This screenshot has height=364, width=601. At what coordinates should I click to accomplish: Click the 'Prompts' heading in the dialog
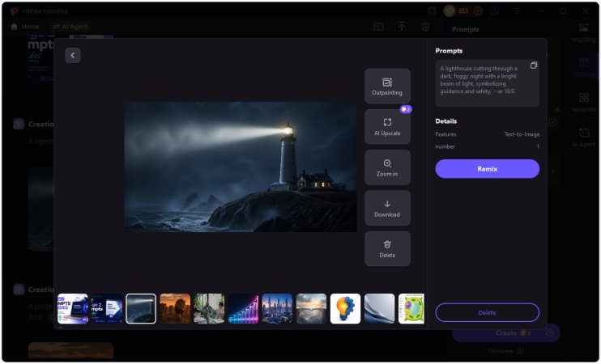[449, 51]
